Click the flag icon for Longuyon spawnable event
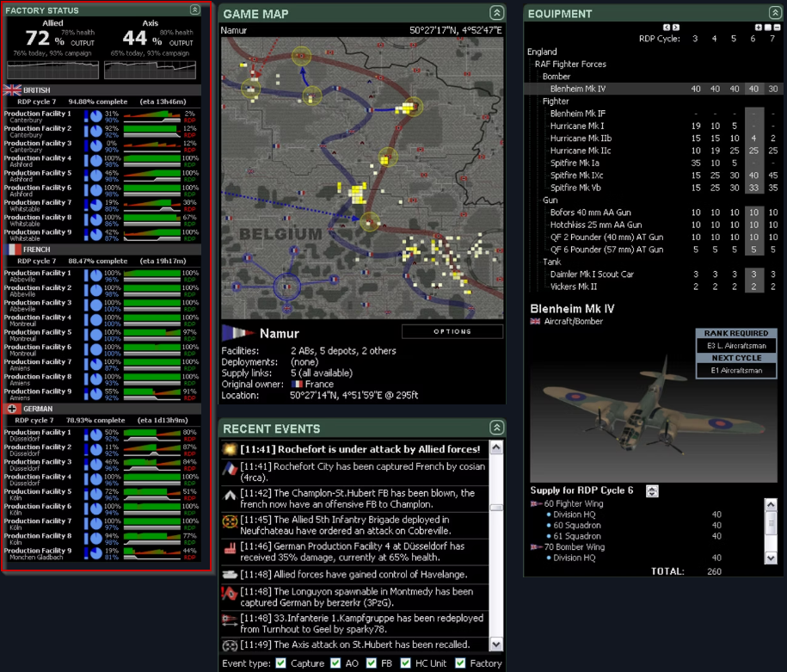Viewport: 787px width, 672px height. click(x=230, y=594)
